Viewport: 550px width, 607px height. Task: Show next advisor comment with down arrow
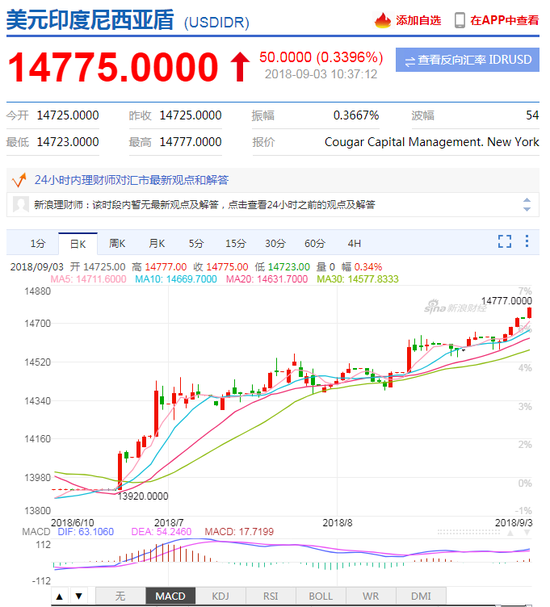(x=527, y=209)
